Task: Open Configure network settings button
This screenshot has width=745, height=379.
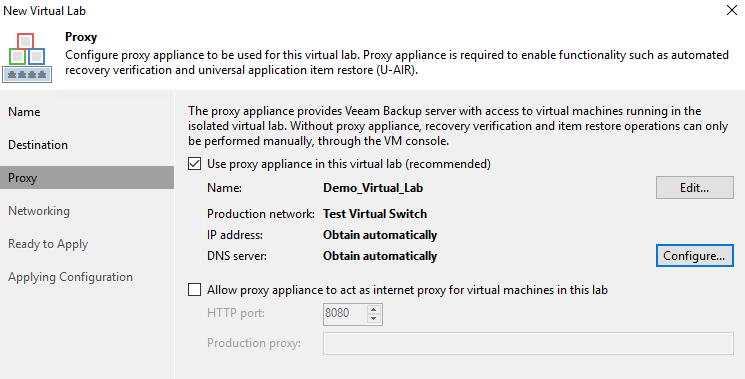Action: coord(695,256)
